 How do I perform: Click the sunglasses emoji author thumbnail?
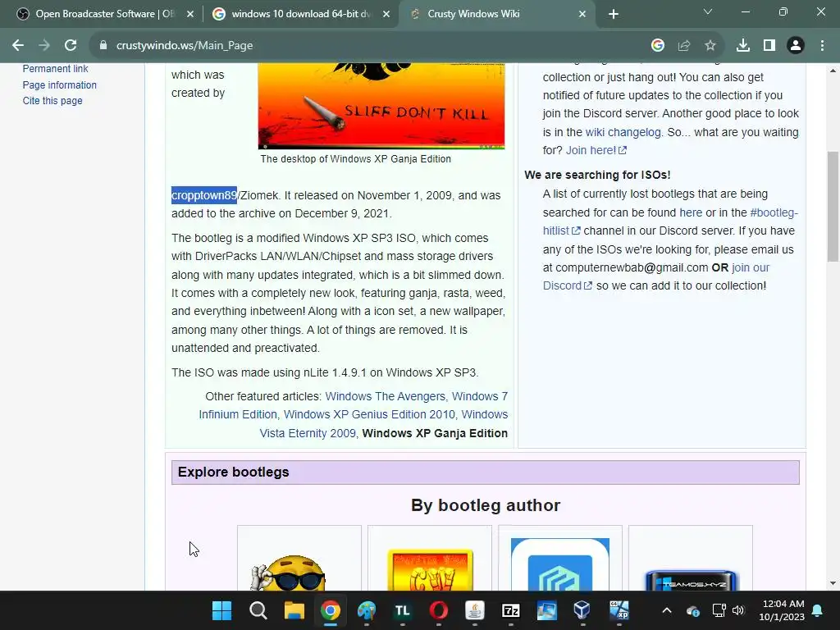tap(289, 573)
